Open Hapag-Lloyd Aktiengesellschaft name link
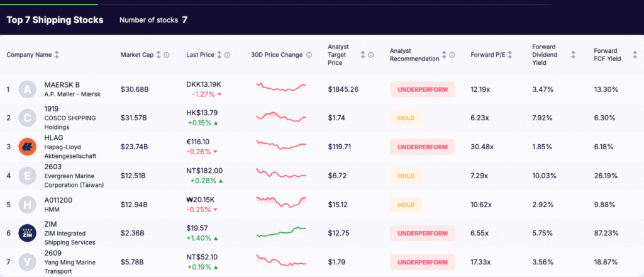Image resolution: width=644 pixels, height=277 pixels. (70, 147)
